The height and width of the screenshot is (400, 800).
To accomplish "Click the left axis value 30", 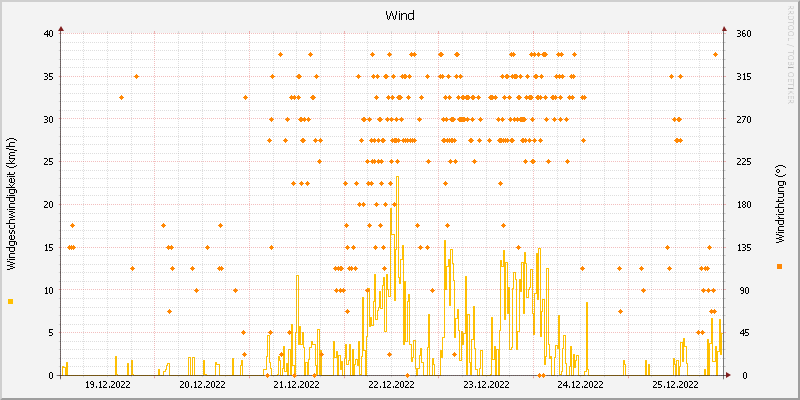I will click(x=48, y=119).
